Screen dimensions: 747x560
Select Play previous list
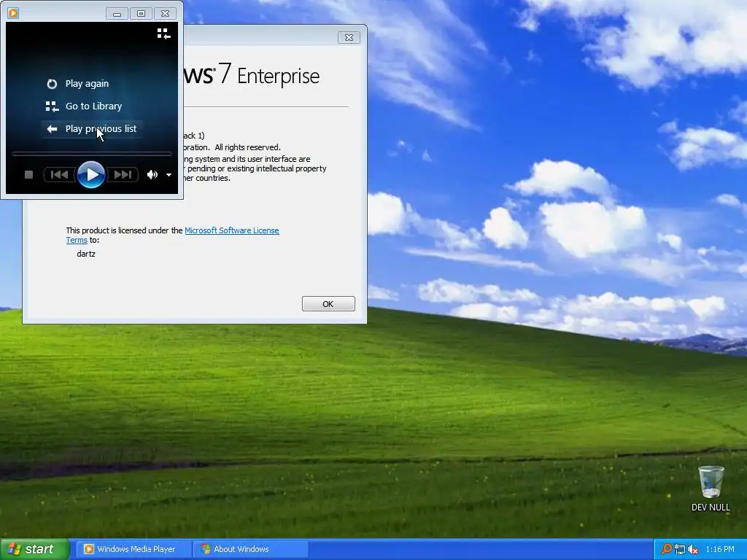pos(91,128)
